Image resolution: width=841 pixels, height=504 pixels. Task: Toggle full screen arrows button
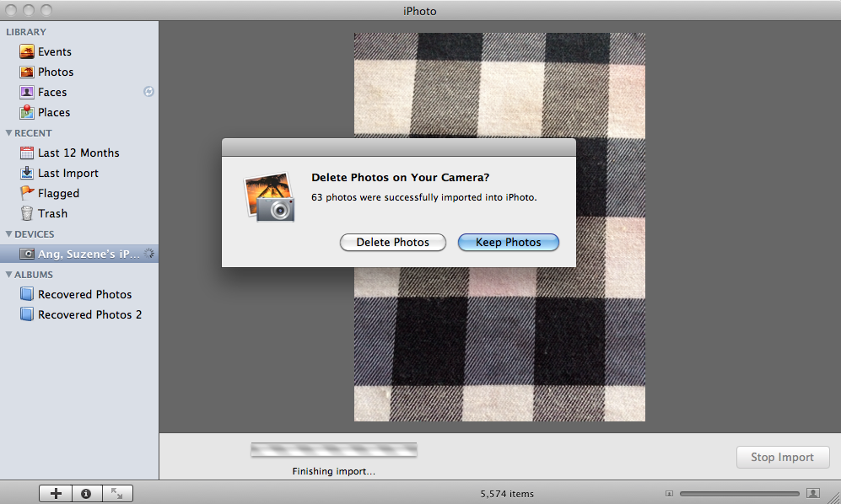[x=117, y=493]
